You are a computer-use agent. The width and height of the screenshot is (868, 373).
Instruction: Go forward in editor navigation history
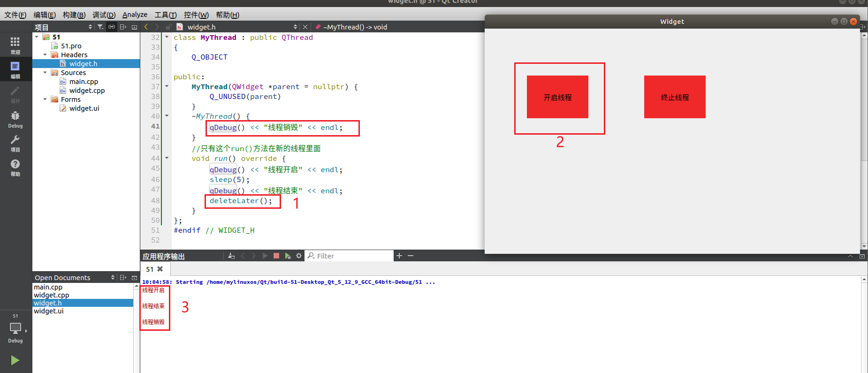pos(157,27)
